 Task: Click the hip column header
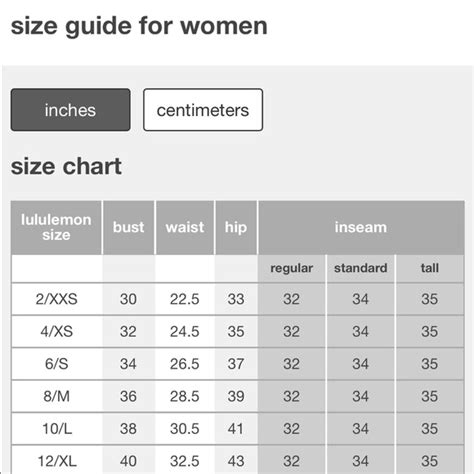click(x=236, y=227)
